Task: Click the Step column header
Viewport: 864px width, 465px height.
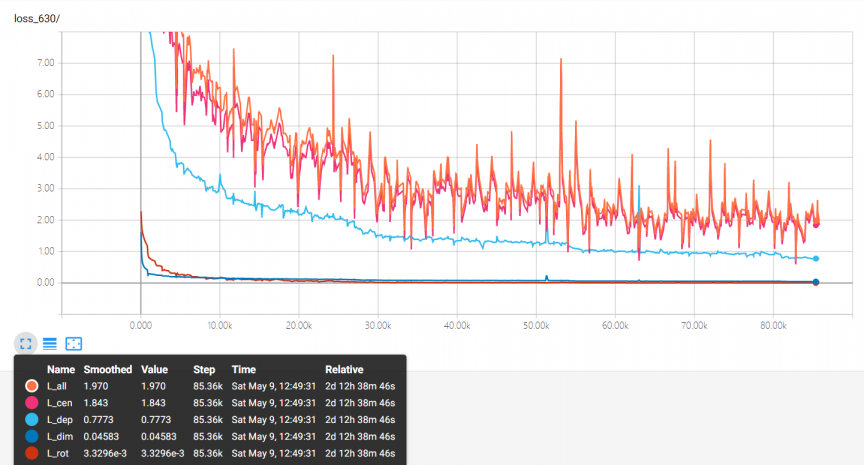Action: pos(204,370)
